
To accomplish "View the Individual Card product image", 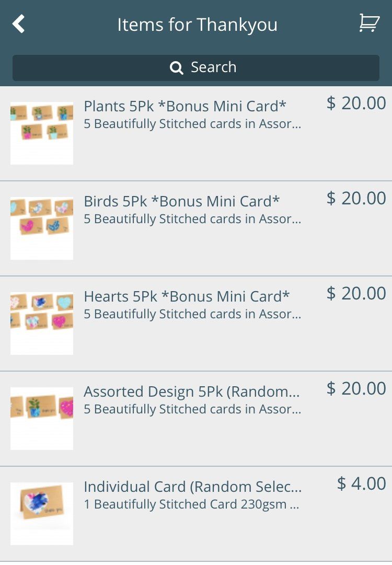I will click(x=41, y=512).
